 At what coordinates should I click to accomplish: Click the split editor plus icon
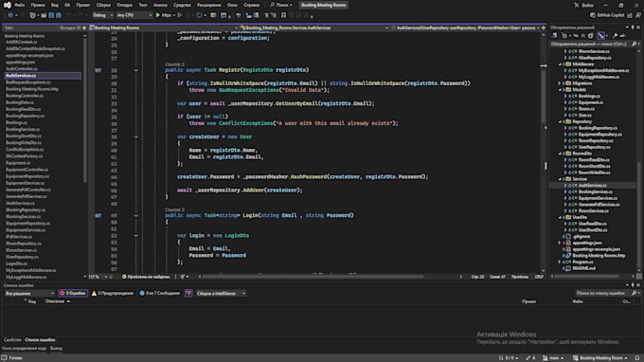pos(544,27)
